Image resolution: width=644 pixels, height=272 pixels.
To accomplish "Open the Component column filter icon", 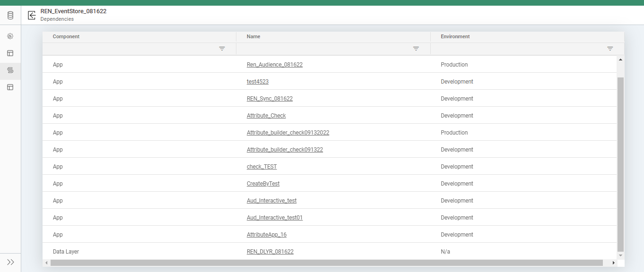I will [222, 49].
